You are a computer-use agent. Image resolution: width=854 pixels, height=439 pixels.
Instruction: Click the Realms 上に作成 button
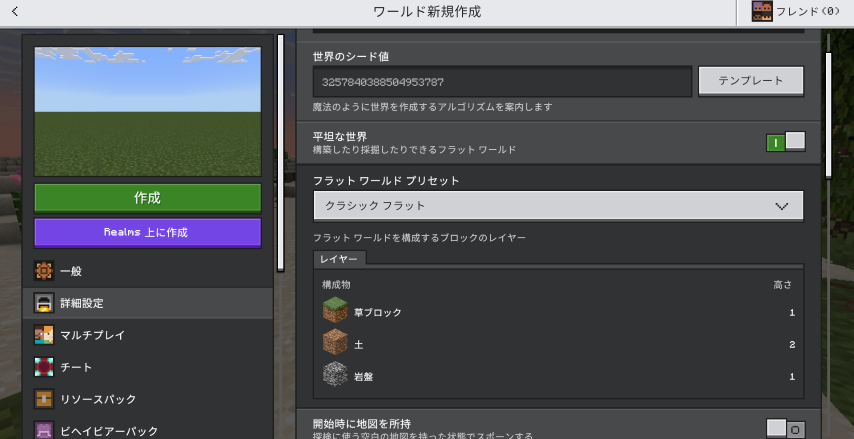pos(148,233)
